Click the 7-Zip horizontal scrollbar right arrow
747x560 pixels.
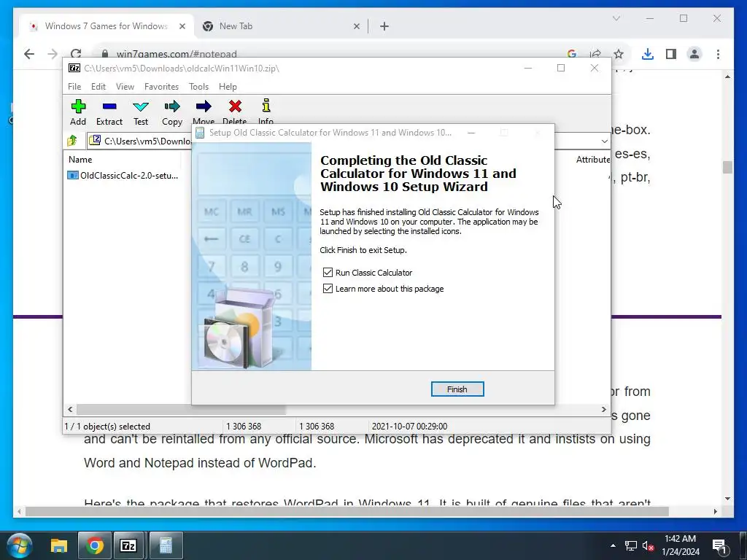click(x=604, y=409)
